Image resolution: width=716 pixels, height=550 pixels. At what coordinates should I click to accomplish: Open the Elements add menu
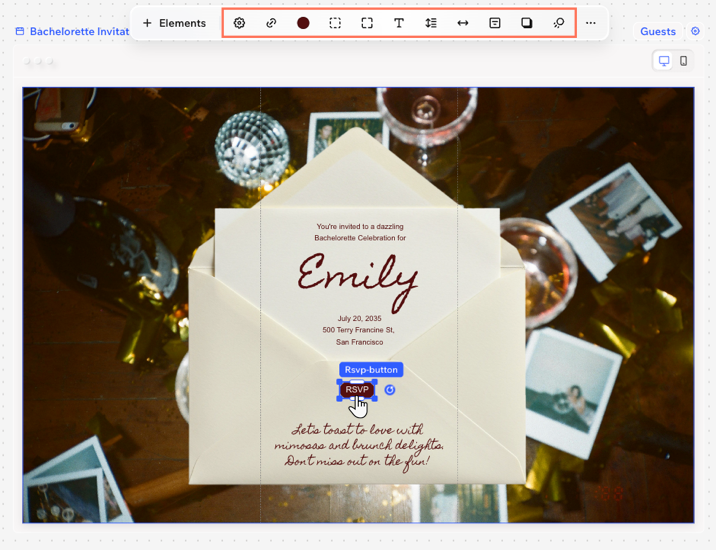coord(174,23)
